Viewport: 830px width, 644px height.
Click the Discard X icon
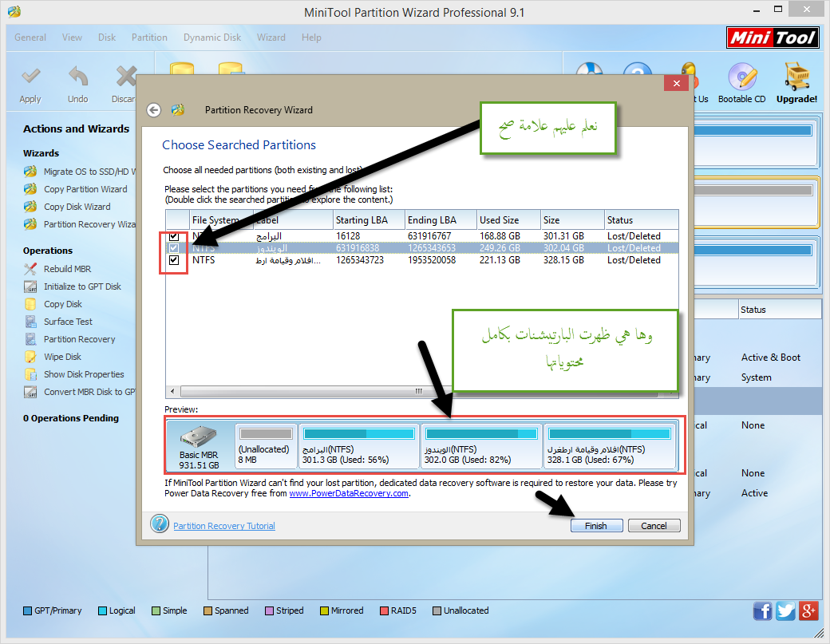[x=127, y=77]
